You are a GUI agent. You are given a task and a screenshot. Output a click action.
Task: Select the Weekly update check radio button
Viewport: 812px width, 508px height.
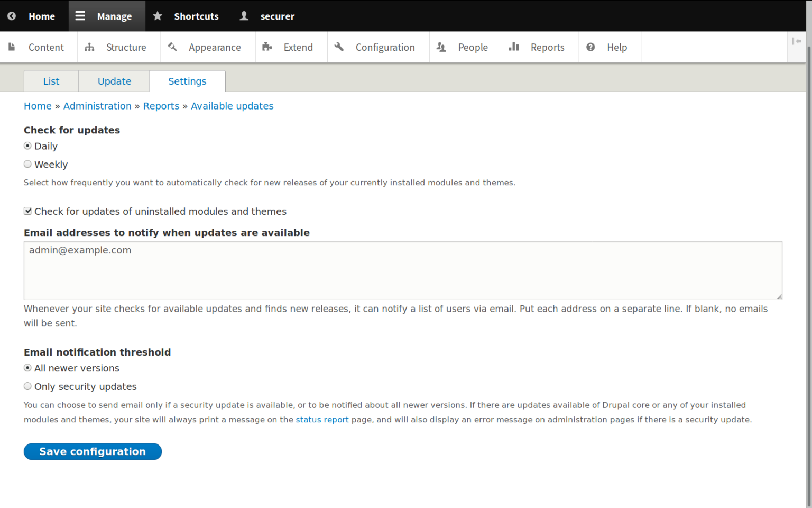point(27,164)
